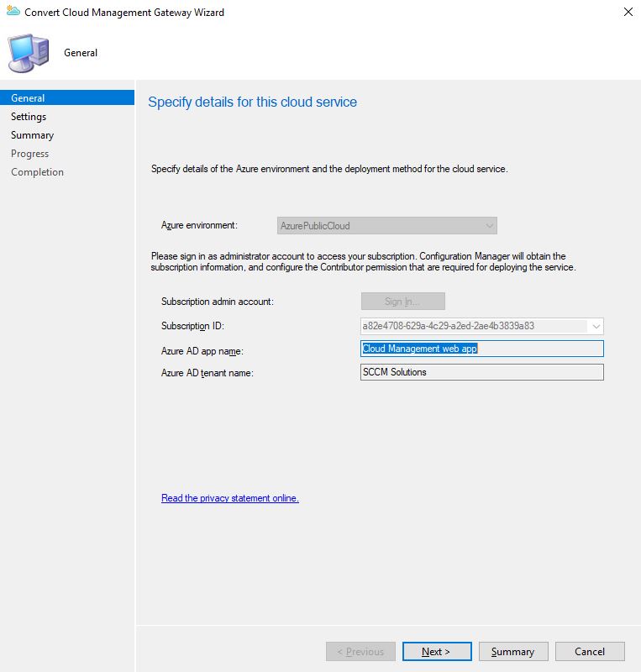This screenshot has width=641, height=672.
Task: Close the Convert Cloud Management Gateway Wizard window
Action: coord(628,13)
